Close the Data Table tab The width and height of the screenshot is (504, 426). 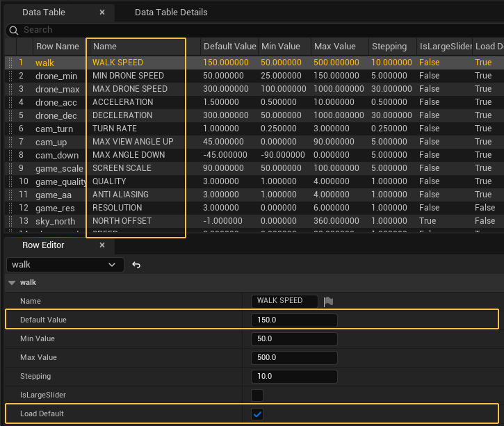[102, 12]
